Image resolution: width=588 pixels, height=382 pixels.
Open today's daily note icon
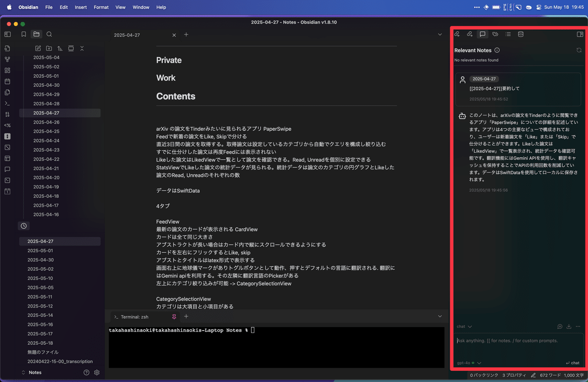[x=7, y=81]
